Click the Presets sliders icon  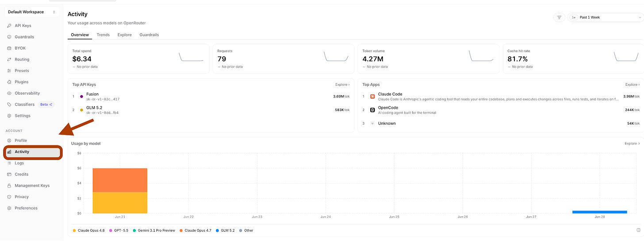10,71
